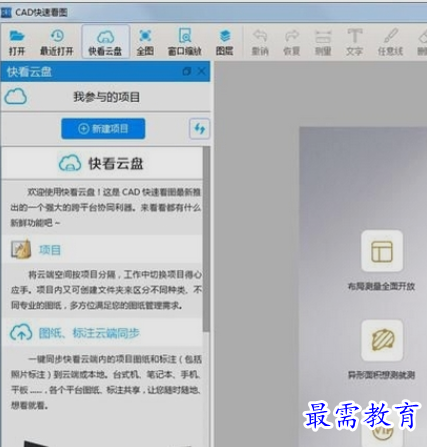Toggle the 快看云盘 cloud drive toolbar button
The image size is (427, 447).
105,42
